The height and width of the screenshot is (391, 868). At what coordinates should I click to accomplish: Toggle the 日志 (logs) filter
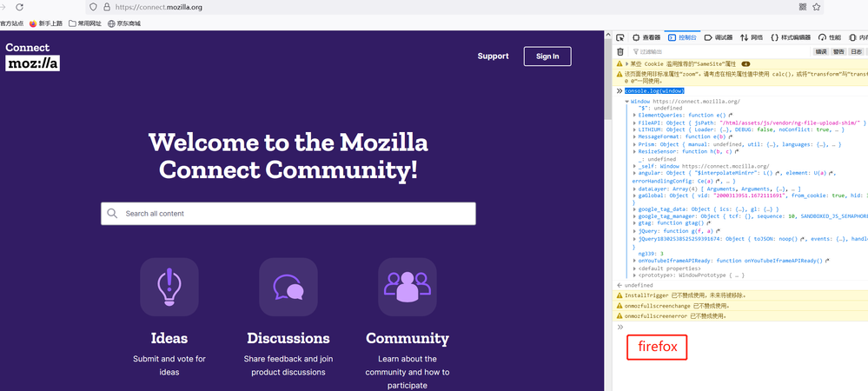point(857,51)
